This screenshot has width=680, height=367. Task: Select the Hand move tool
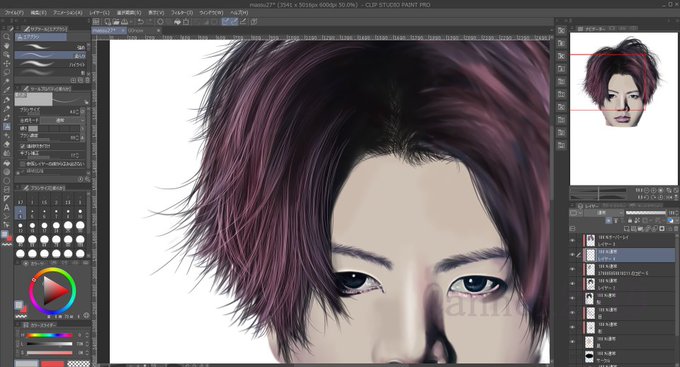7,46
